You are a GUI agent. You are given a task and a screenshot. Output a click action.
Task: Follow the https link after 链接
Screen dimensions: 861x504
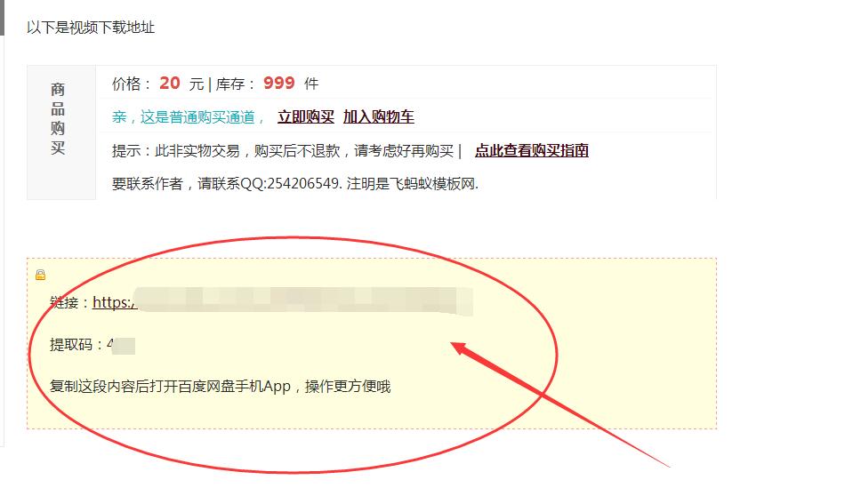[114, 302]
